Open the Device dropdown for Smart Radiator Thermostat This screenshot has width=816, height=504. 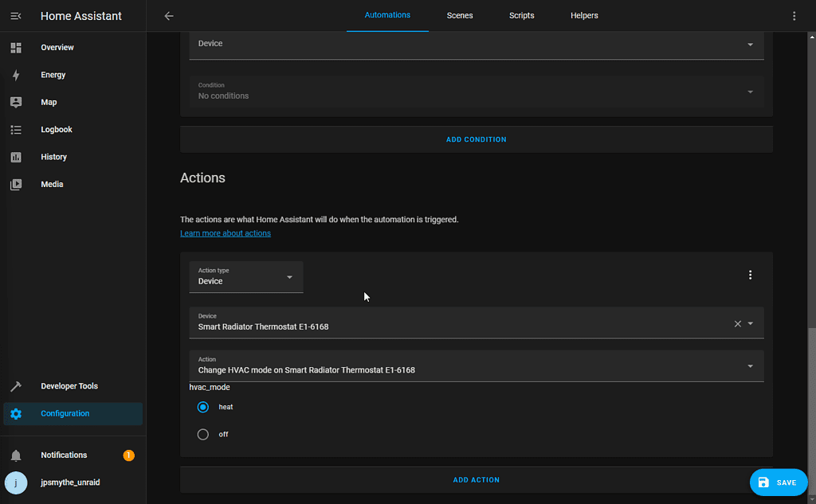tap(750, 323)
